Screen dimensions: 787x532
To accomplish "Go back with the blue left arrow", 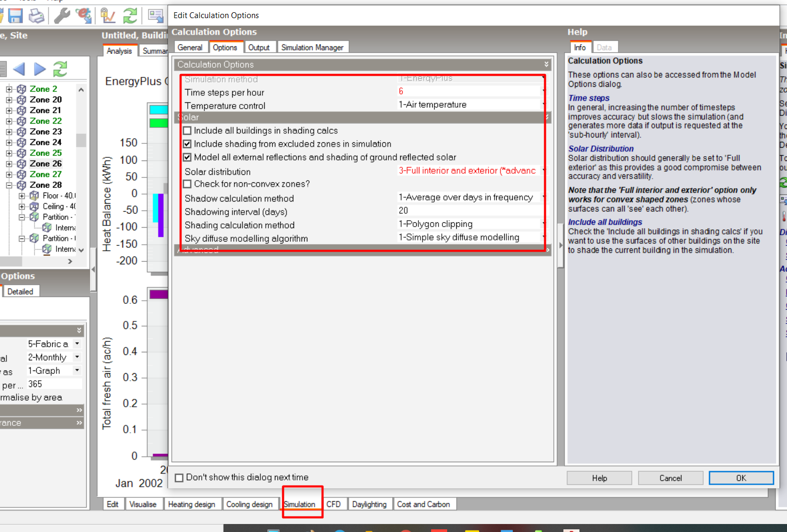I will point(19,69).
